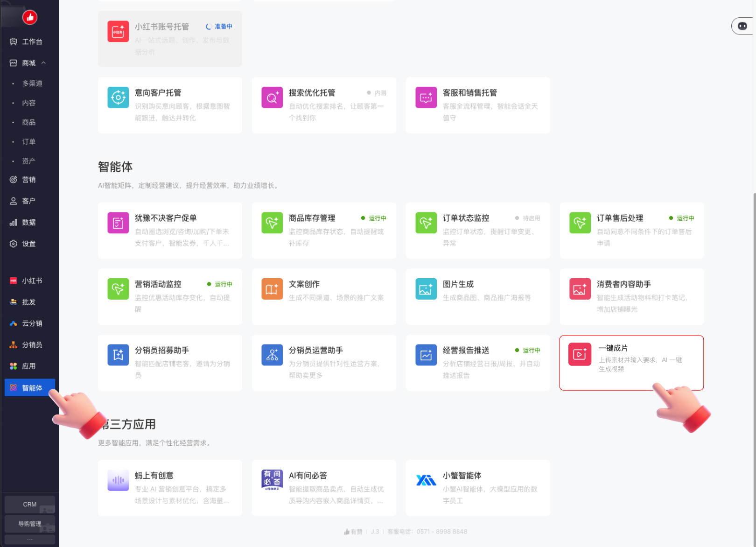Click the 数据 bar chart sidebar icon
756x547 pixels.
point(14,222)
